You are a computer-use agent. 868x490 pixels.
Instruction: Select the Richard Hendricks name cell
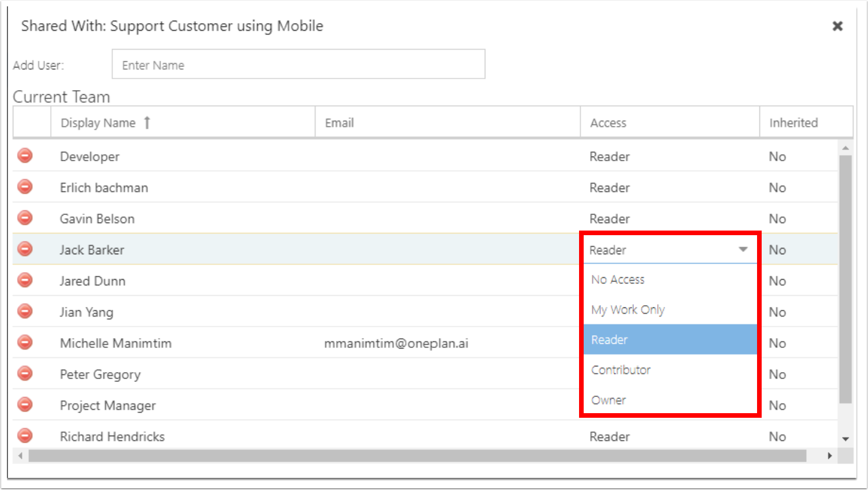(183, 436)
